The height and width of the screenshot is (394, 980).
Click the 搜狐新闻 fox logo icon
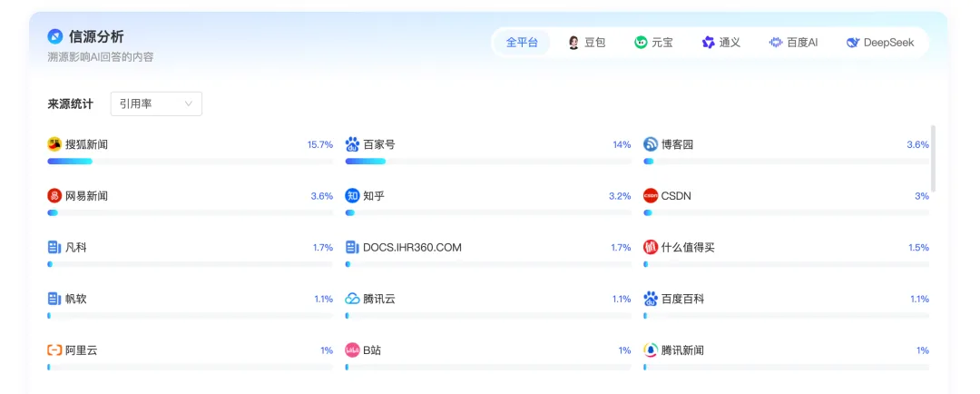click(x=54, y=144)
